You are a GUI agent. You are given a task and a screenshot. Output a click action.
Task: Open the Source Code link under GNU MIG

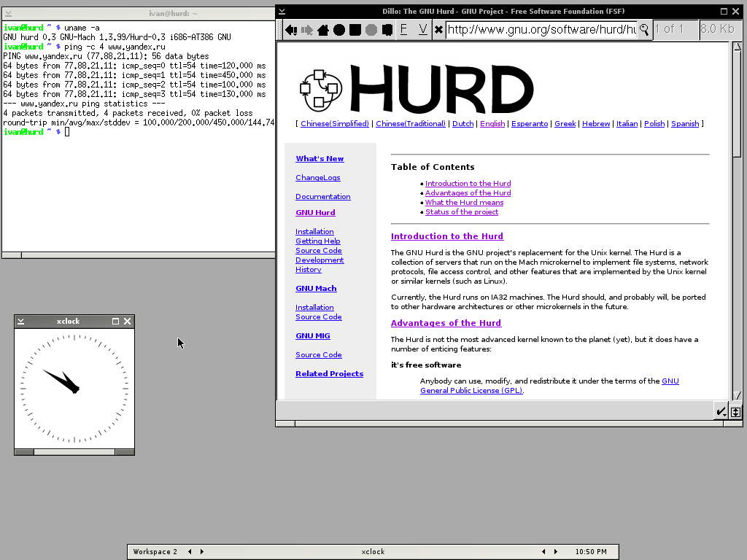(319, 355)
